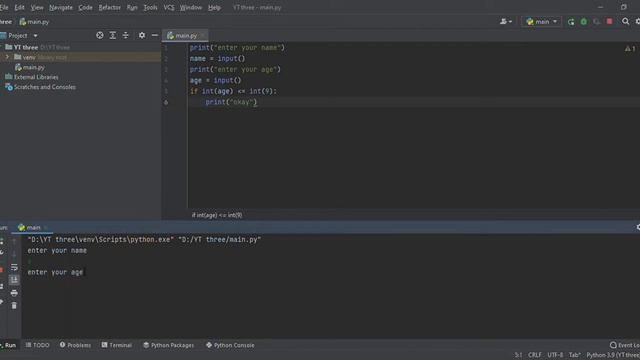Toggle Soft-Wrap in Run console

pyautogui.click(x=14, y=267)
